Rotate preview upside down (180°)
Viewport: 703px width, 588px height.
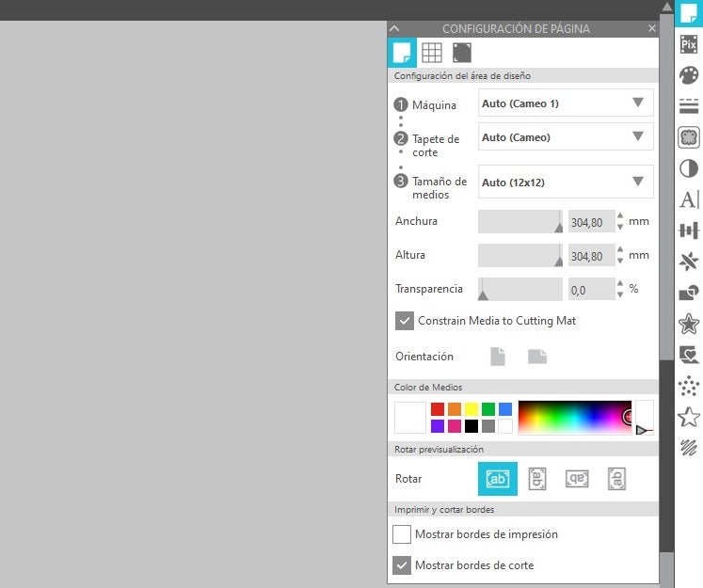(576, 479)
